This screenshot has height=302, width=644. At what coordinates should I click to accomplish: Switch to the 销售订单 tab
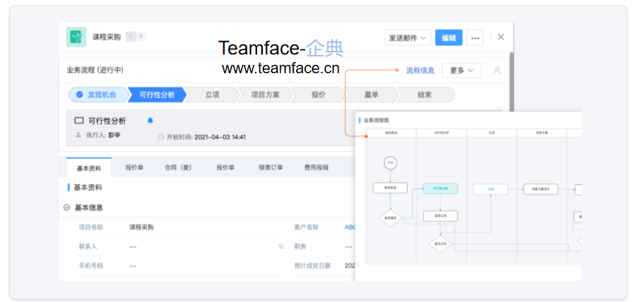pos(270,167)
